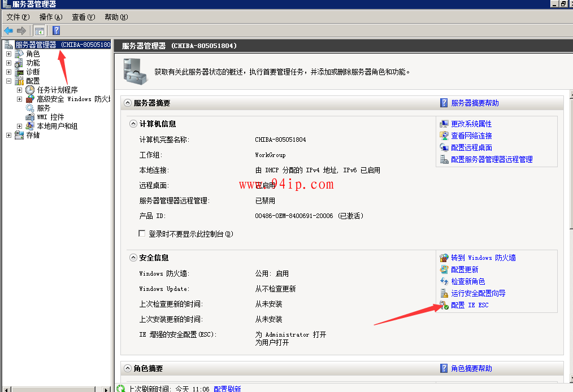Image resolution: width=573 pixels, height=392 pixels.
Task: Open the 文件(F) menu
Action: point(18,17)
